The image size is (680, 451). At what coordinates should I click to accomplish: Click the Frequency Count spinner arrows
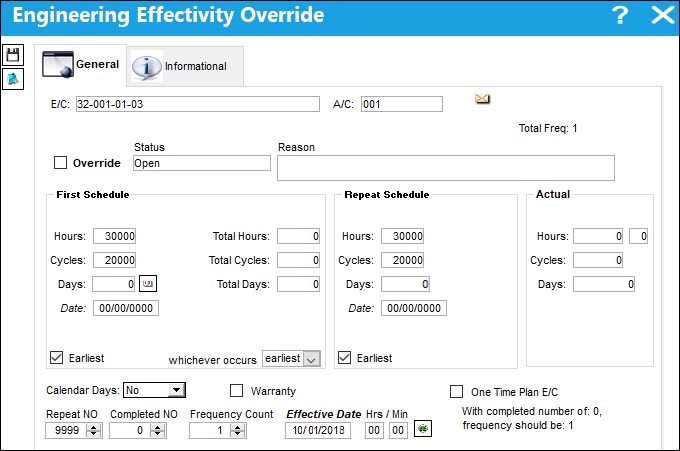pyautogui.click(x=238, y=430)
